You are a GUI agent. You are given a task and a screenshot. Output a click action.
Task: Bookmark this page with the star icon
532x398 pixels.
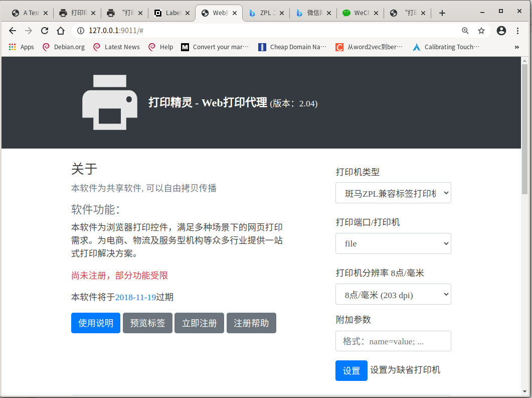(481, 31)
